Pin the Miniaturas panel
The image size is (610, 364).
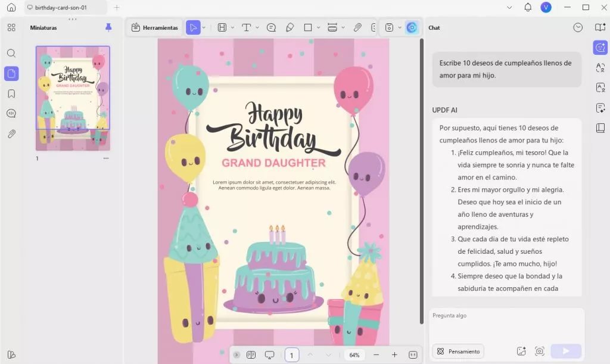click(x=108, y=27)
